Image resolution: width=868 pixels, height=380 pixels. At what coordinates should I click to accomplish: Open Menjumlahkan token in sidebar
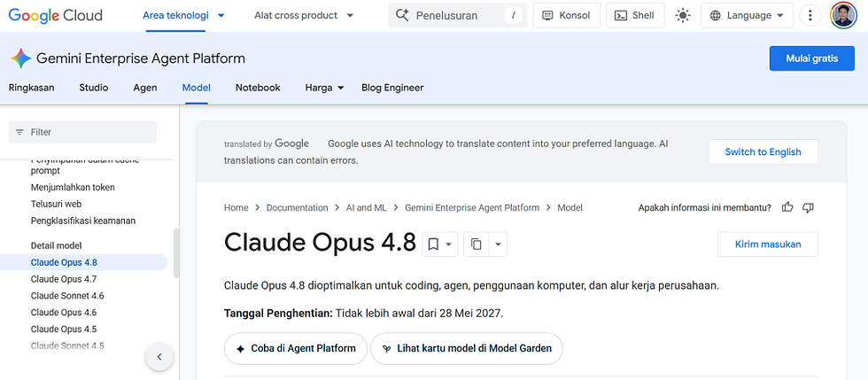tap(73, 187)
